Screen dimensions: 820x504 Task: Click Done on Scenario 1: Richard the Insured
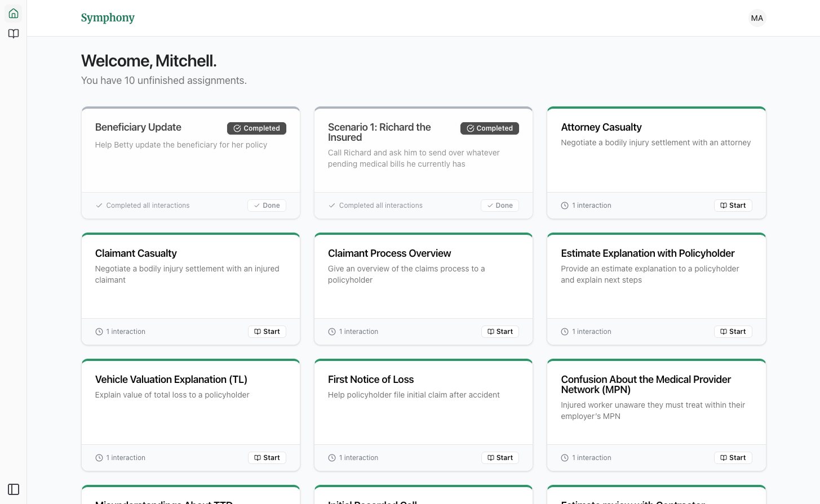click(x=499, y=206)
